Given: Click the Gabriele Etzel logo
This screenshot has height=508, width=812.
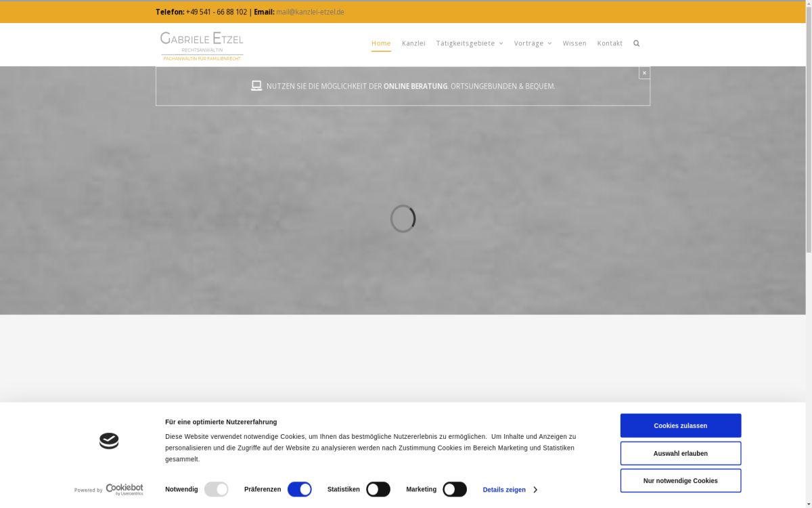Looking at the screenshot, I should pyautogui.click(x=202, y=45).
